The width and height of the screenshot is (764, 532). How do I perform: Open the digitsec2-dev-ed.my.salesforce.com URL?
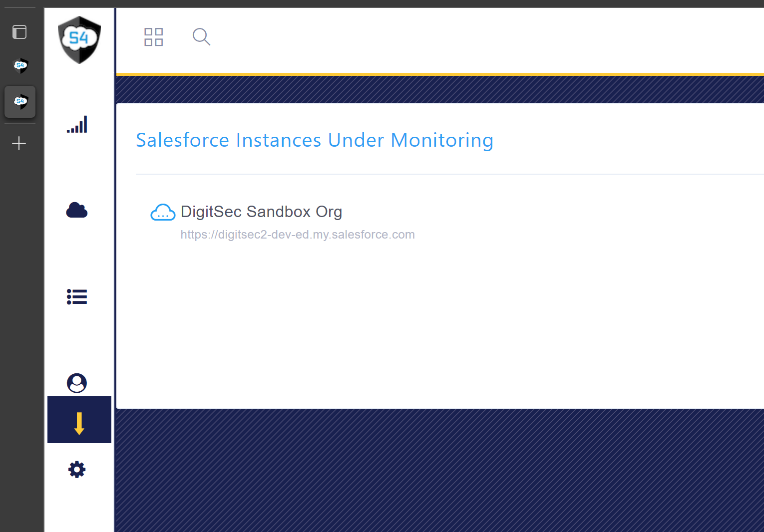pyautogui.click(x=298, y=235)
